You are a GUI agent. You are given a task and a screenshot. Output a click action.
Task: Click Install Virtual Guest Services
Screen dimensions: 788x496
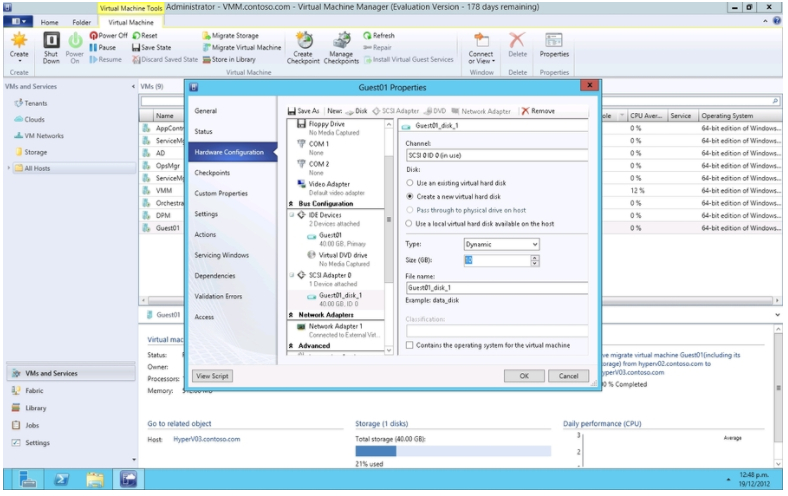tap(409, 59)
